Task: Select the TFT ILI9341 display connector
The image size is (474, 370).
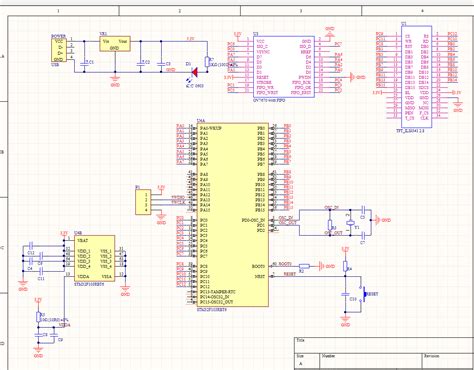Action: point(416,76)
